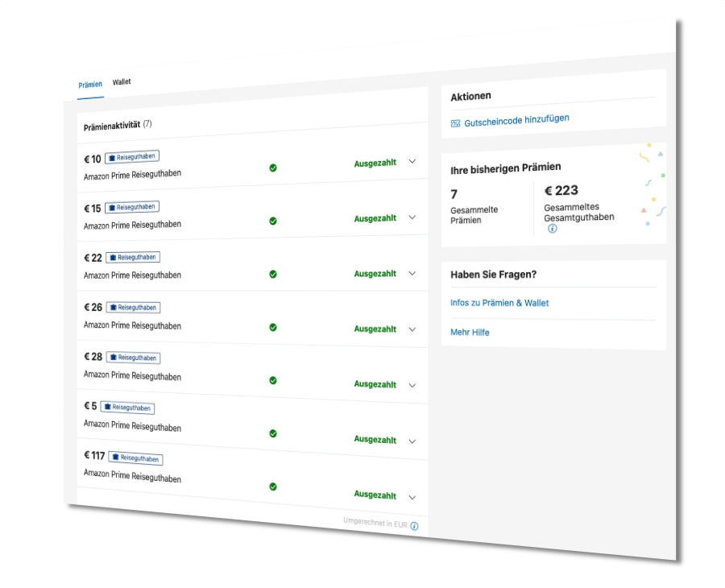Click the briefcase icon in the €5 Reiseguthaben tag
The height and width of the screenshot is (588, 725).
[x=107, y=408]
